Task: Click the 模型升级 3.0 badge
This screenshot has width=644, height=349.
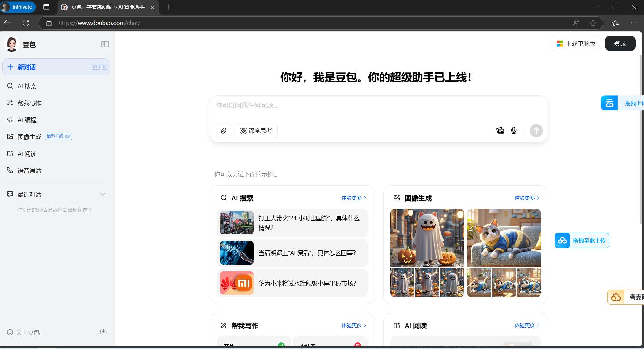Action: click(58, 136)
